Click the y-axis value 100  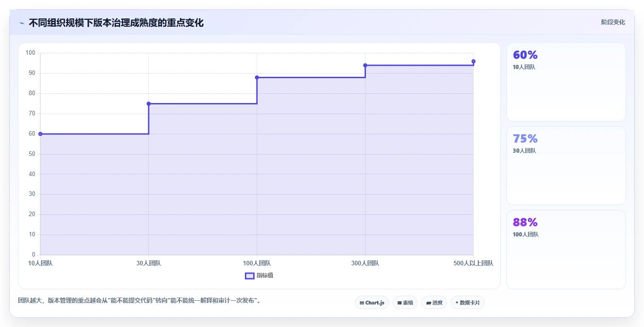click(x=30, y=53)
